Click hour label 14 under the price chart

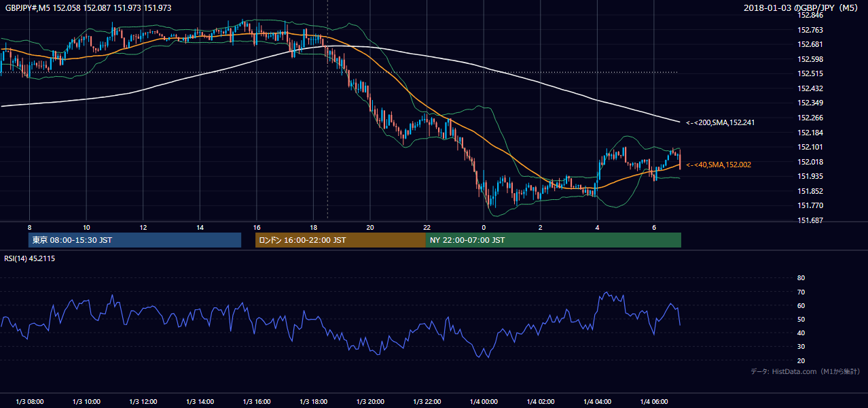(x=200, y=227)
